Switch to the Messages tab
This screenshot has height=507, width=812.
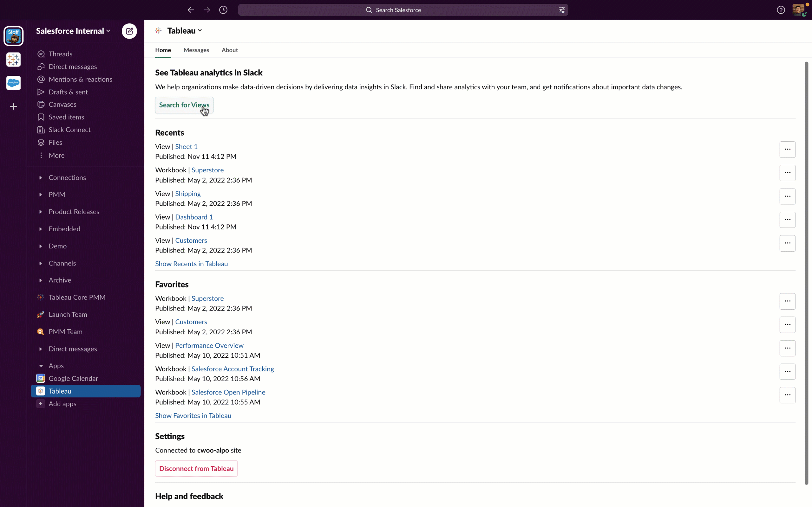pos(196,50)
